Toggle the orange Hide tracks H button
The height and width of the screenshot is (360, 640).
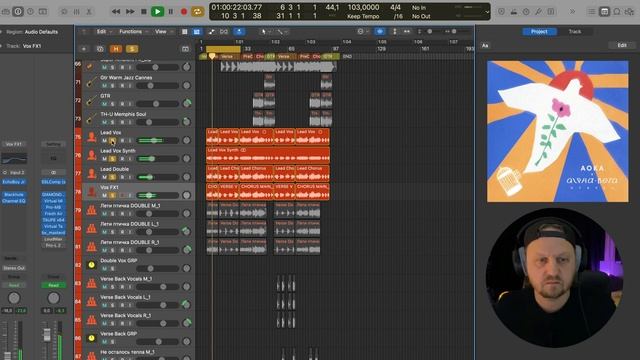click(116, 49)
